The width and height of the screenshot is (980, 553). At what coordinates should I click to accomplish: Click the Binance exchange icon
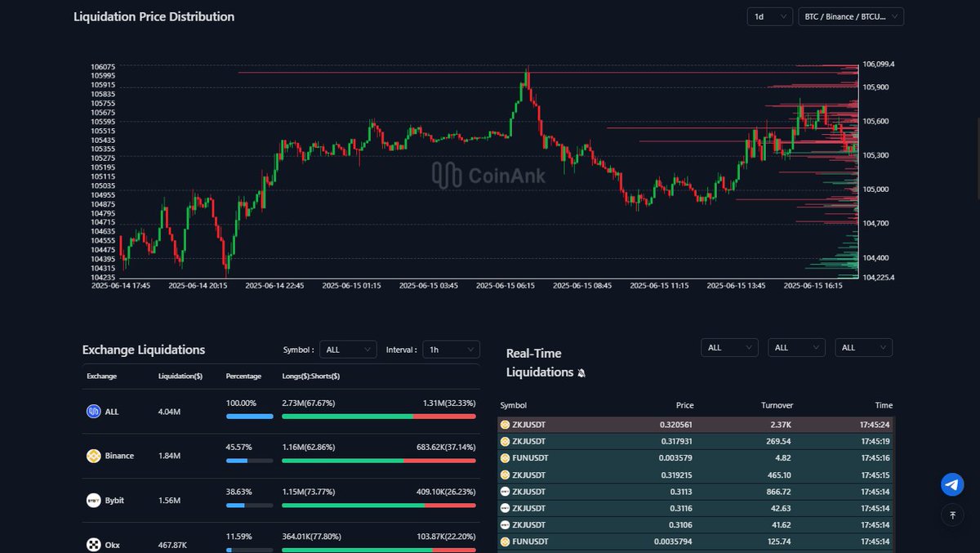[94, 456]
